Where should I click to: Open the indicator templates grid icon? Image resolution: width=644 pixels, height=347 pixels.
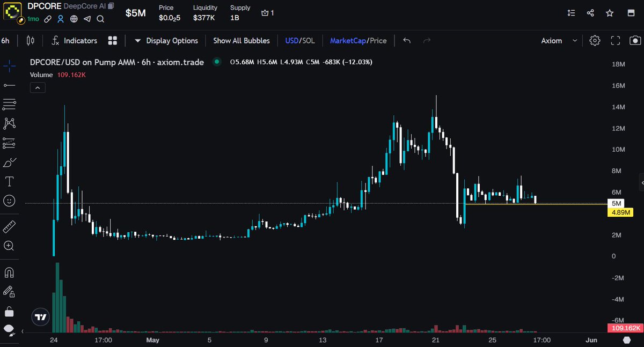113,41
